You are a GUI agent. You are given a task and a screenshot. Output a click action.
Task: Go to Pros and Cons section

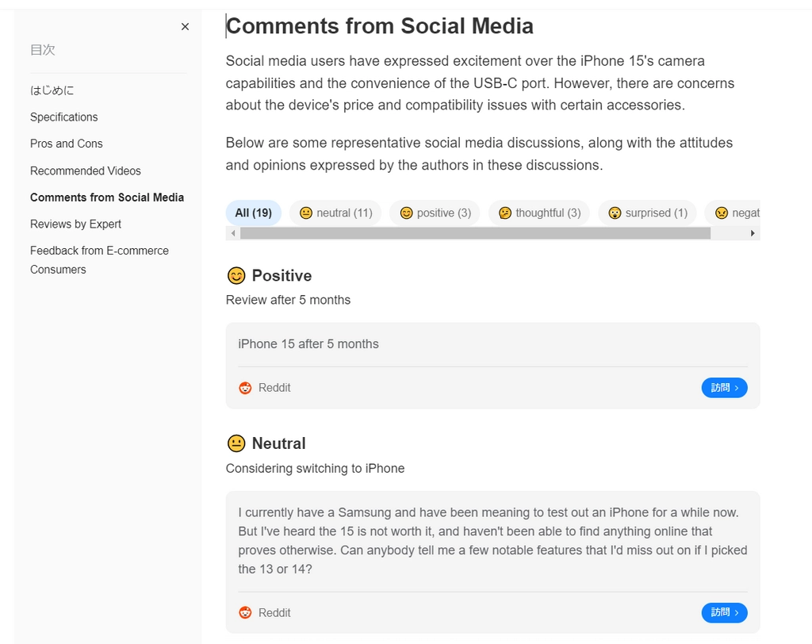click(x=67, y=144)
